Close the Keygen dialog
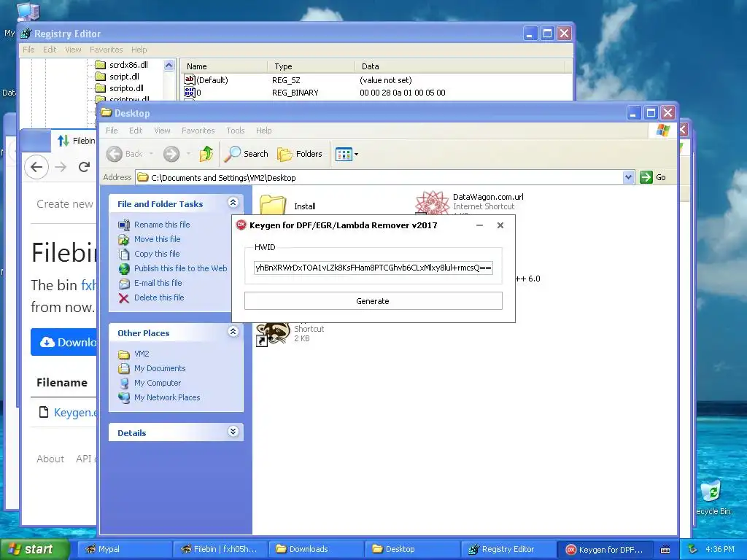Viewport: 747px width, 560px height. [500, 225]
